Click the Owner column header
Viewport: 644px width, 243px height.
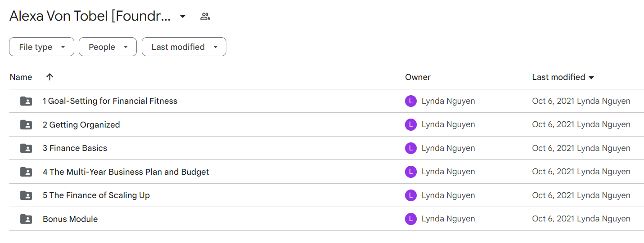click(x=418, y=77)
